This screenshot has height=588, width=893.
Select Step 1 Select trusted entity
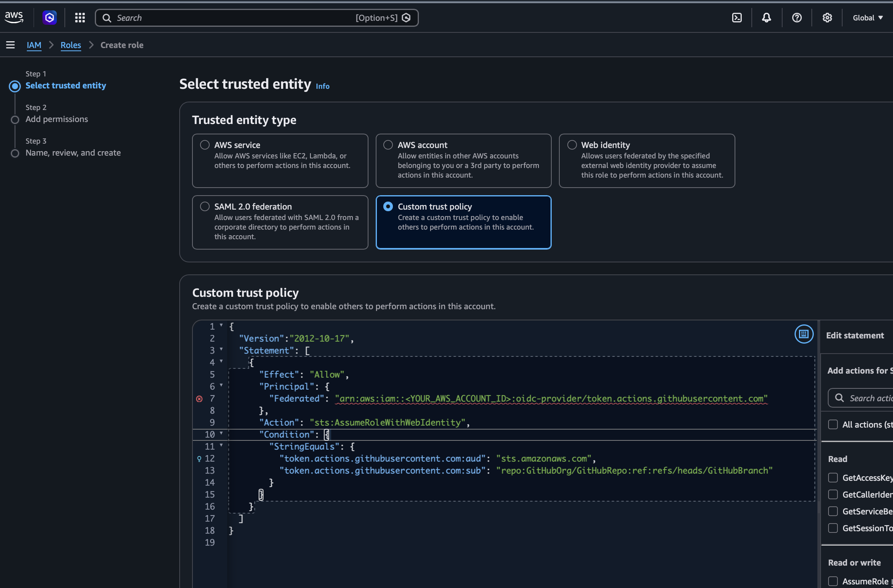(66, 86)
